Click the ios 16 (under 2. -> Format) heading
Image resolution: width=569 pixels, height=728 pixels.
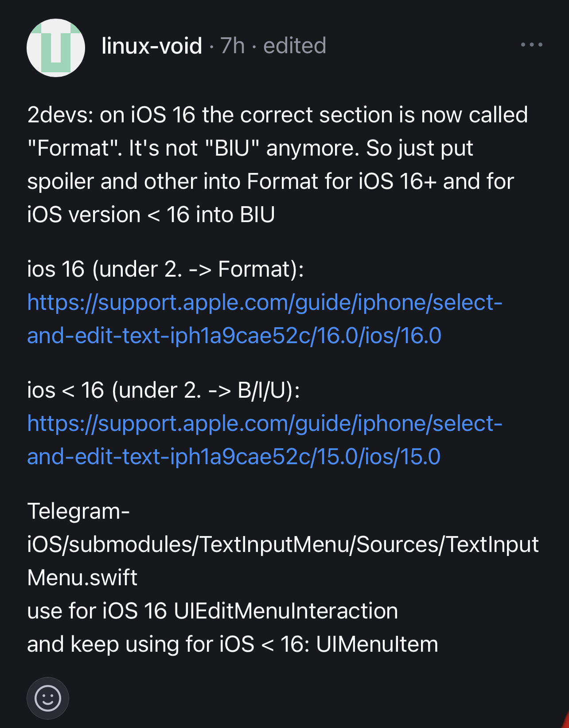click(165, 269)
